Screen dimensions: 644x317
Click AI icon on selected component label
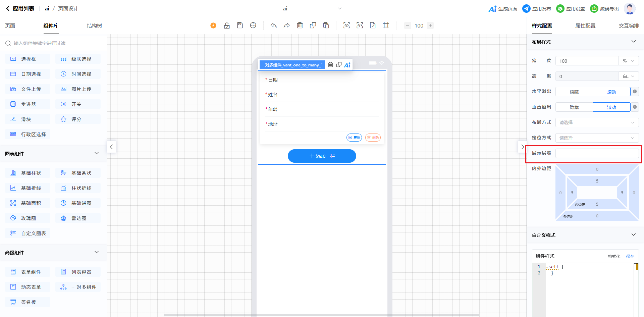pyautogui.click(x=347, y=65)
